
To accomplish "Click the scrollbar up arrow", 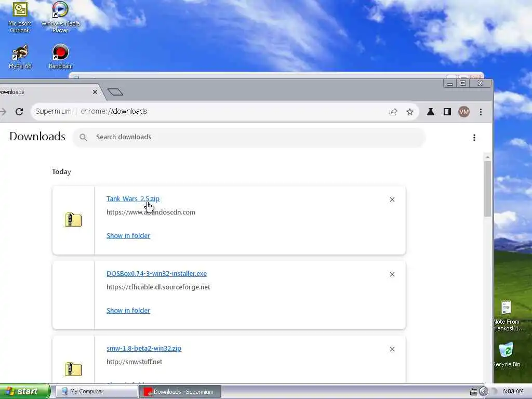I will tap(487, 157).
